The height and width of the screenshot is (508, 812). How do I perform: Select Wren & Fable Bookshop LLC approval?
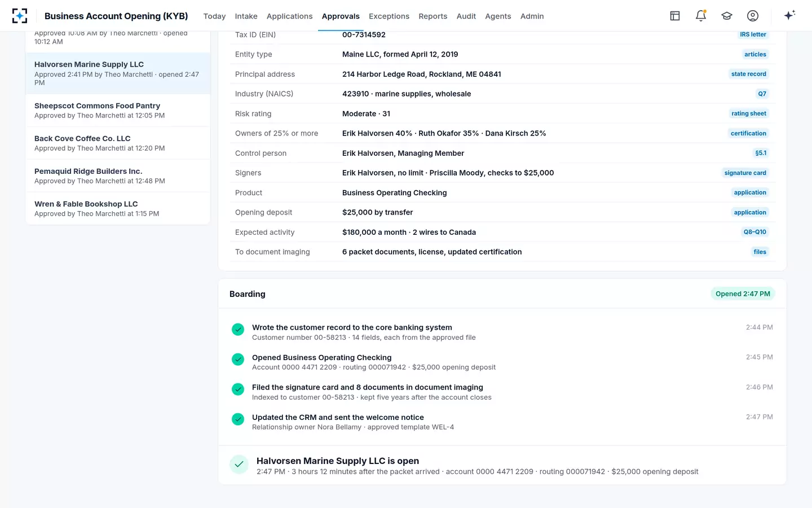point(118,209)
